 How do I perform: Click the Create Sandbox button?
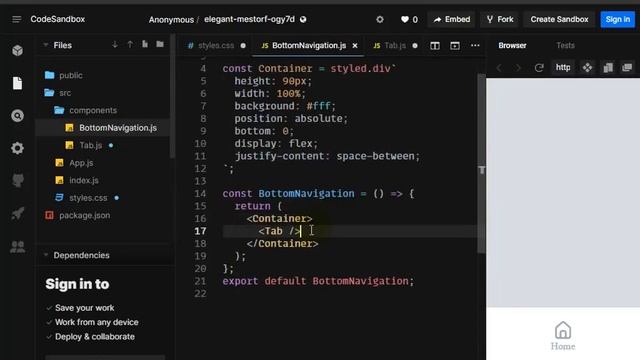[560, 19]
